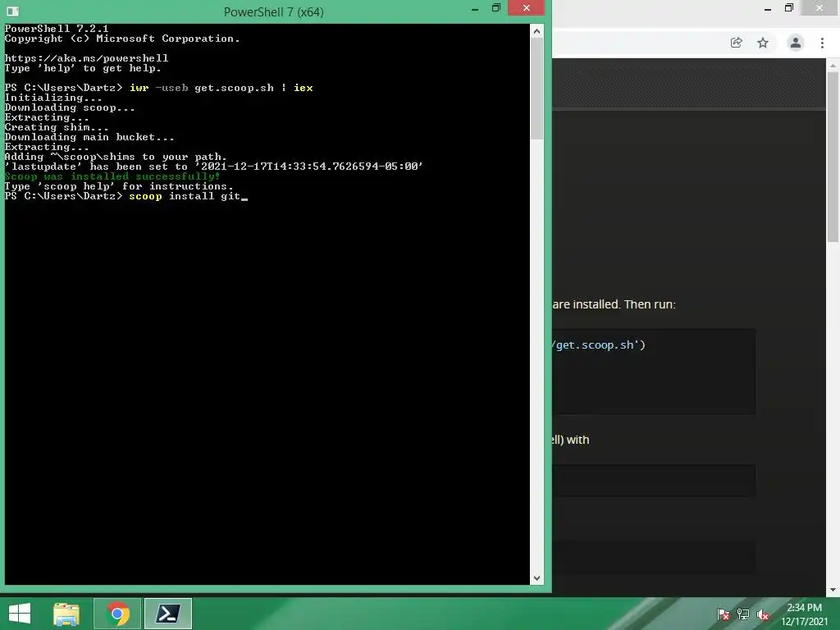
Task: Click the 'Scoop was installed successfully!' line
Action: [x=112, y=176]
